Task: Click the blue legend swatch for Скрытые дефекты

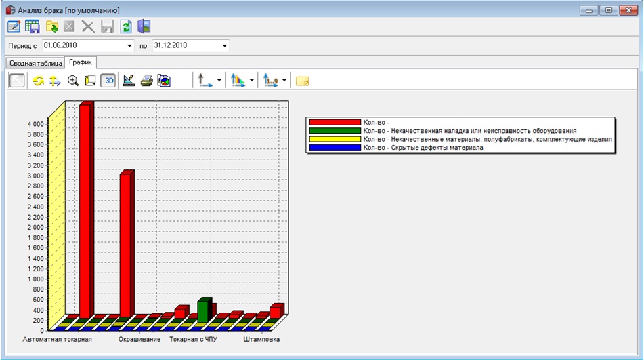Action: click(x=335, y=148)
